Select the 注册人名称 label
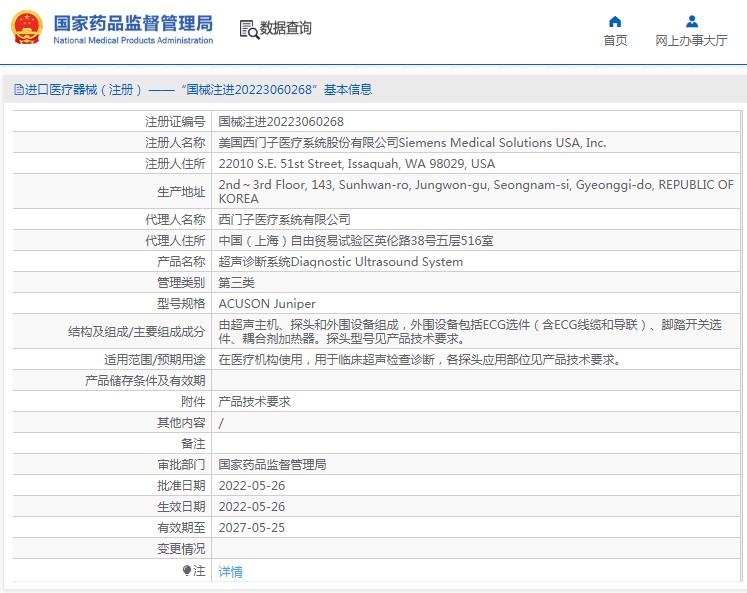This screenshot has height=593, width=747. (x=175, y=142)
